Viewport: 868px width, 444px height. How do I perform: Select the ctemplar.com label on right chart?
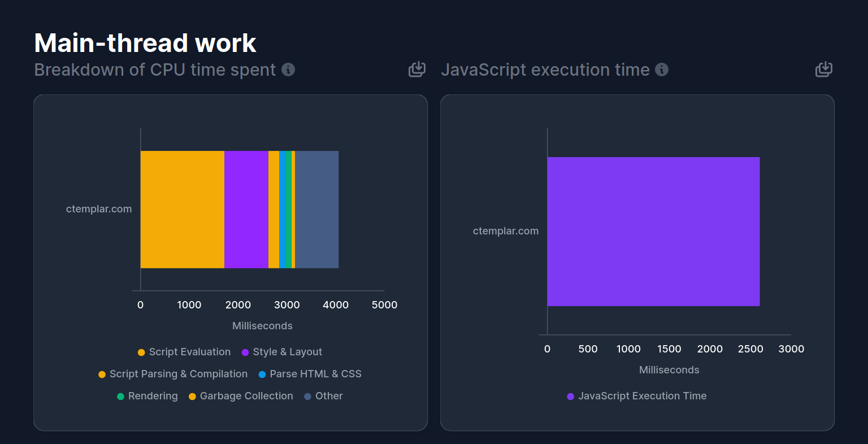point(506,230)
